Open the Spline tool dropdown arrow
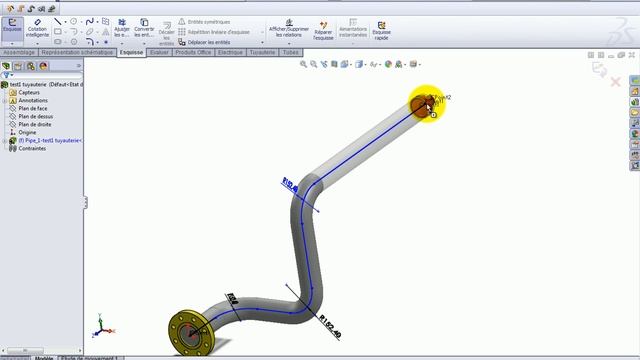The height and width of the screenshot is (360, 640). point(97,22)
